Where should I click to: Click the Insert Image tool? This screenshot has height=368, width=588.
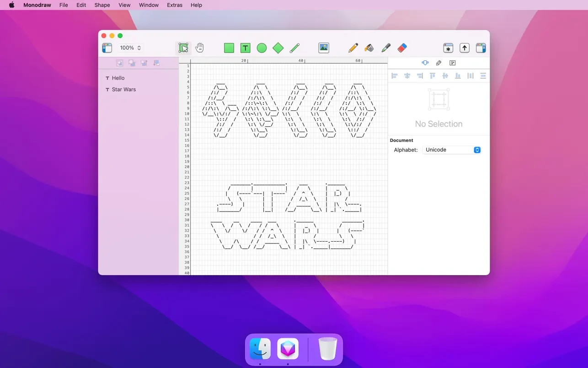click(324, 48)
